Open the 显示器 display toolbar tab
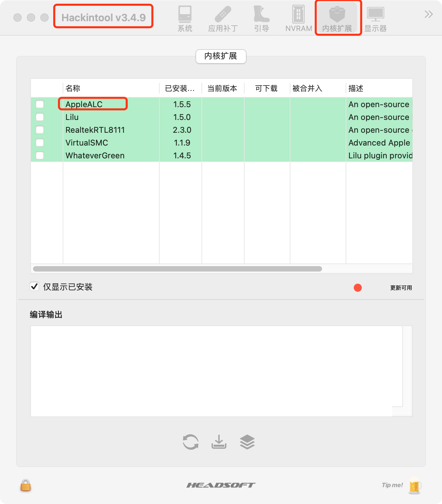 point(375,19)
